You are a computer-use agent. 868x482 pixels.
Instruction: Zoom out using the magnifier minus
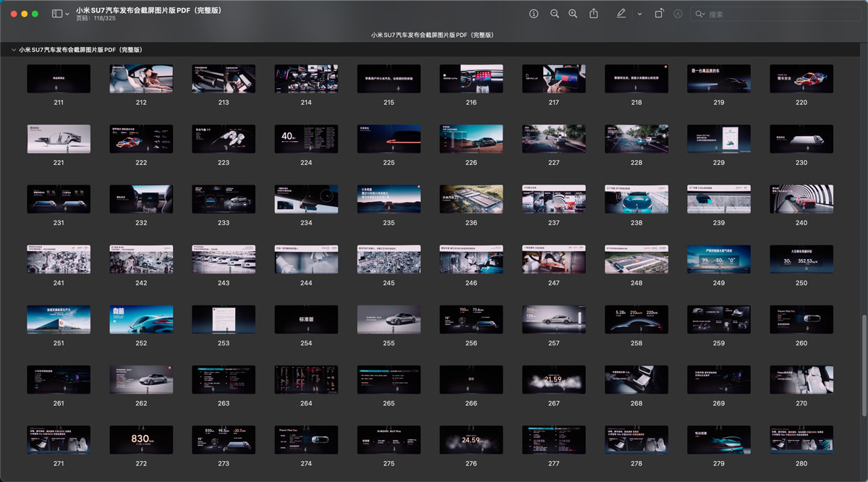(x=555, y=14)
